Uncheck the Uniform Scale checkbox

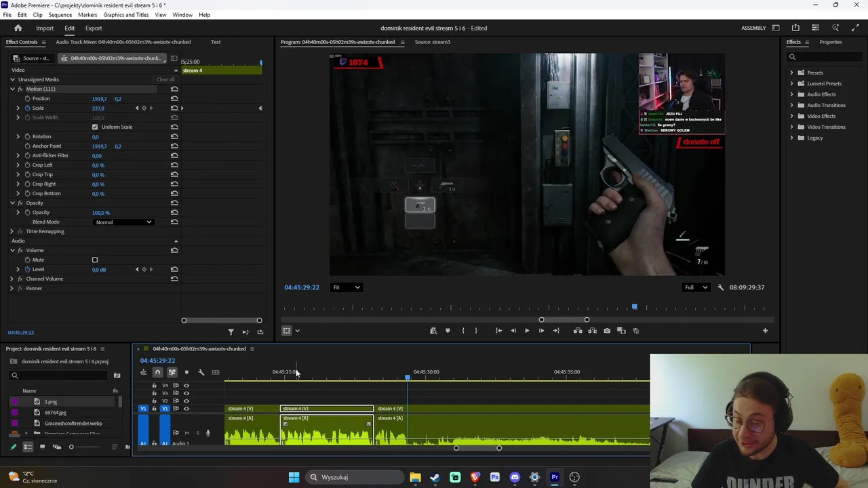[95, 127]
